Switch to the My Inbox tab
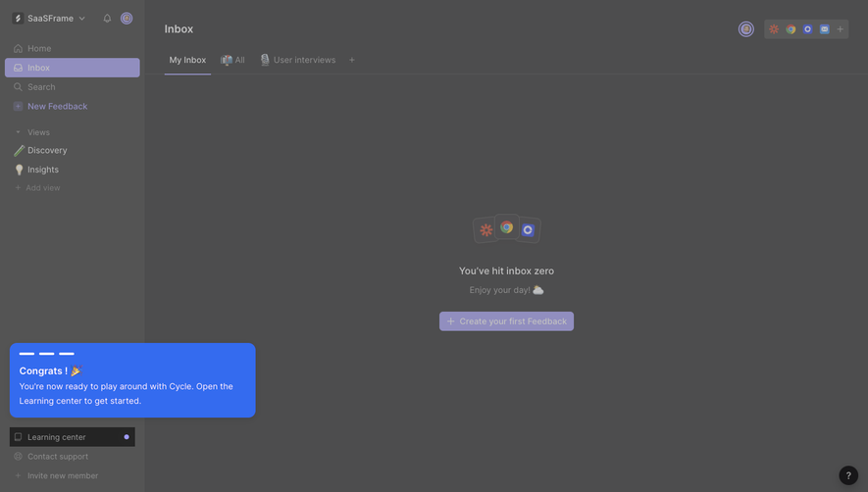868x492 pixels. pos(187,60)
